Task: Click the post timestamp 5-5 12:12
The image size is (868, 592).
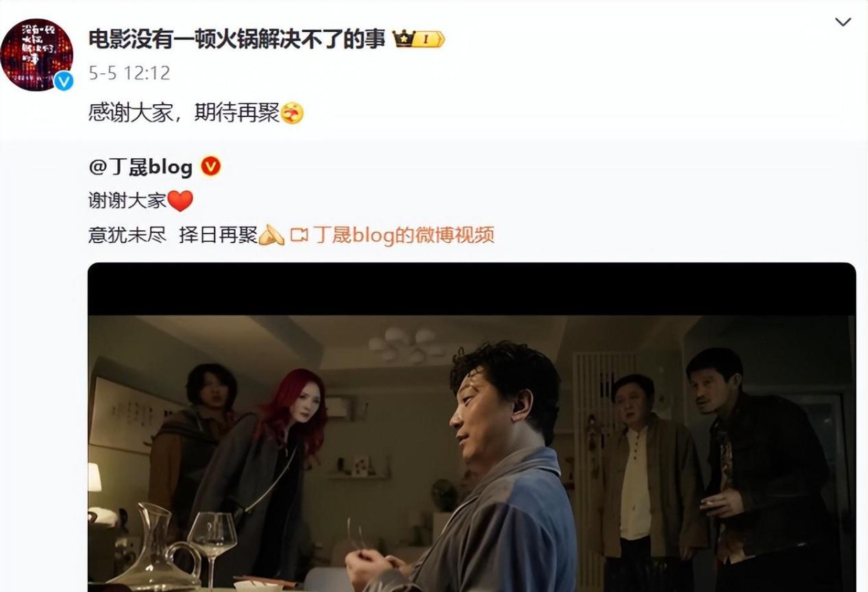Action: 129,73
